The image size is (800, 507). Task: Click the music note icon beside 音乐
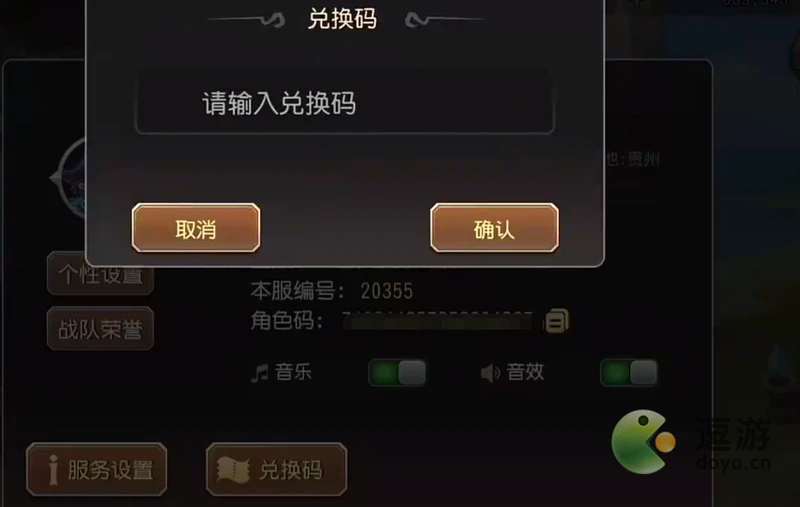260,372
